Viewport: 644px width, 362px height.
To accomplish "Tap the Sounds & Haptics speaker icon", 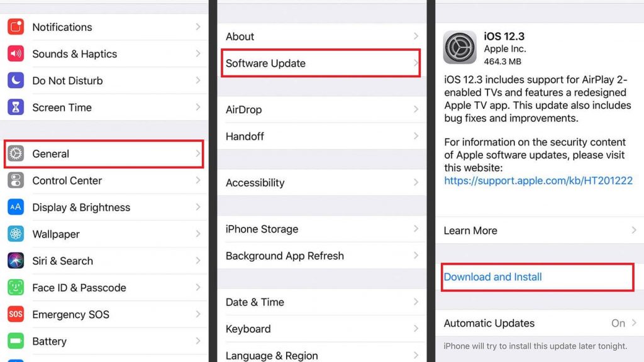I will [16, 53].
